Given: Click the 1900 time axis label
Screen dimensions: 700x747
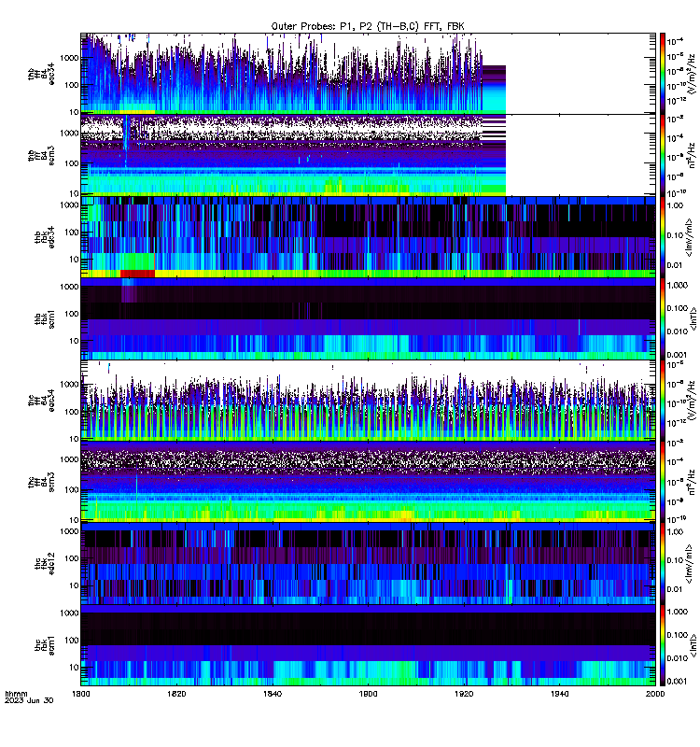Looking at the screenshot, I should 368,694.
